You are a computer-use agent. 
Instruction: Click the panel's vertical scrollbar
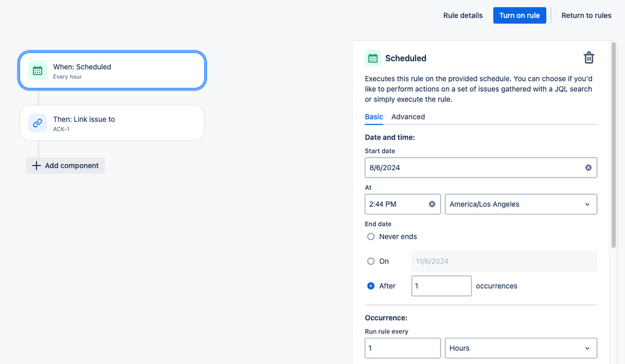(x=614, y=144)
